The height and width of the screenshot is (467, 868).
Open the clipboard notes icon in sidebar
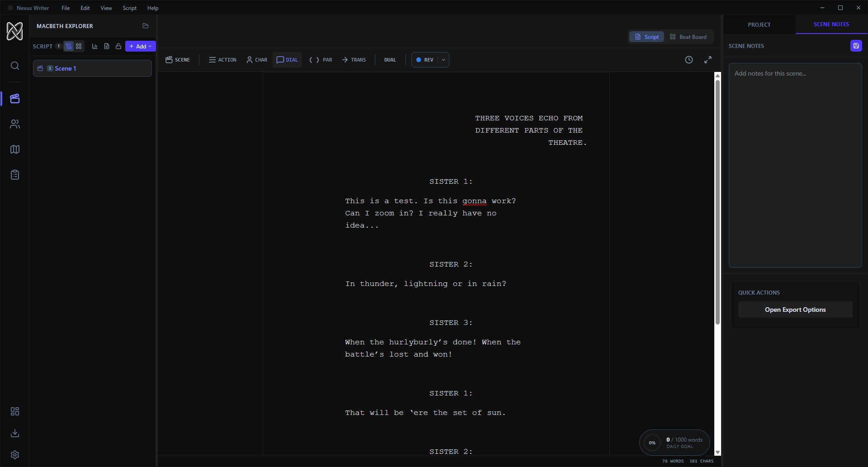tap(15, 175)
